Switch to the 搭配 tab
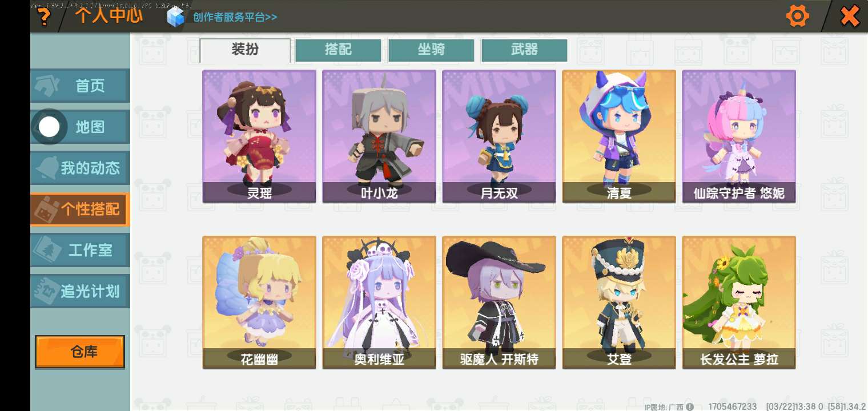Screen dimensions: 868x411 tap(338, 50)
